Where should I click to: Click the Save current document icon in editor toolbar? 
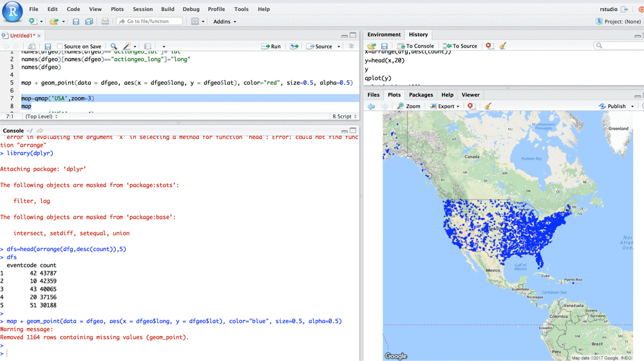48,46
